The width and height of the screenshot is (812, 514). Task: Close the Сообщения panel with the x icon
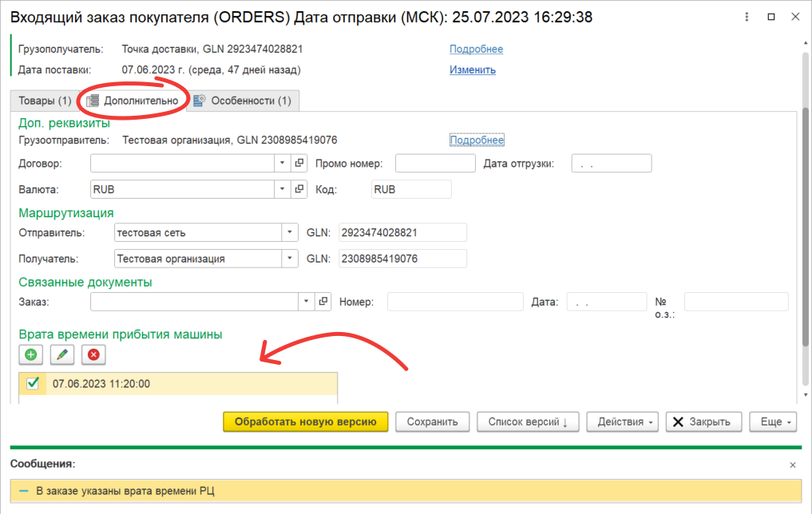[792, 465]
